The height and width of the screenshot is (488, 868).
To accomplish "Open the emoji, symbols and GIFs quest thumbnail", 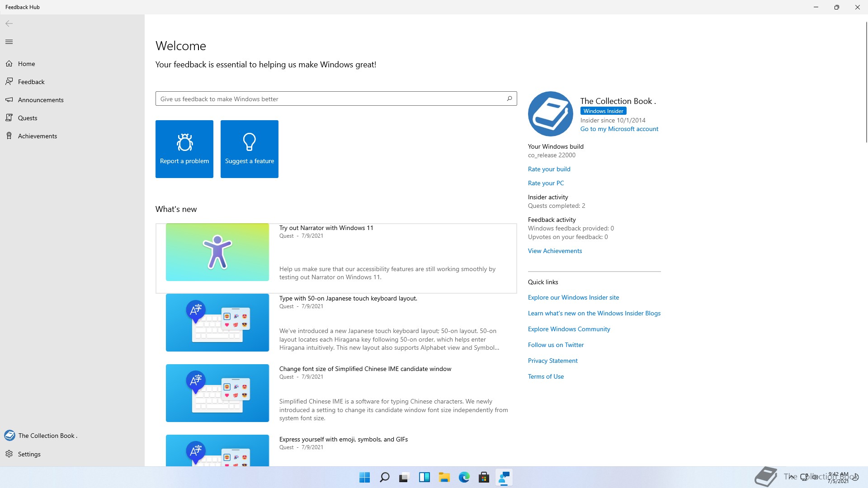I will [217, 450].
